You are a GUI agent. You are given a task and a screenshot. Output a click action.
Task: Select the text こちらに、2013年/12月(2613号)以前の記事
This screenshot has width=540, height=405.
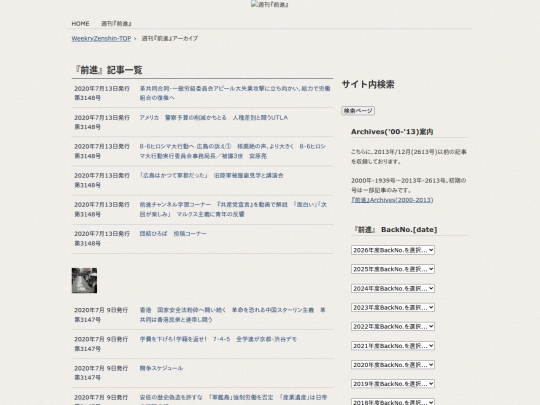tap(409, 152)
